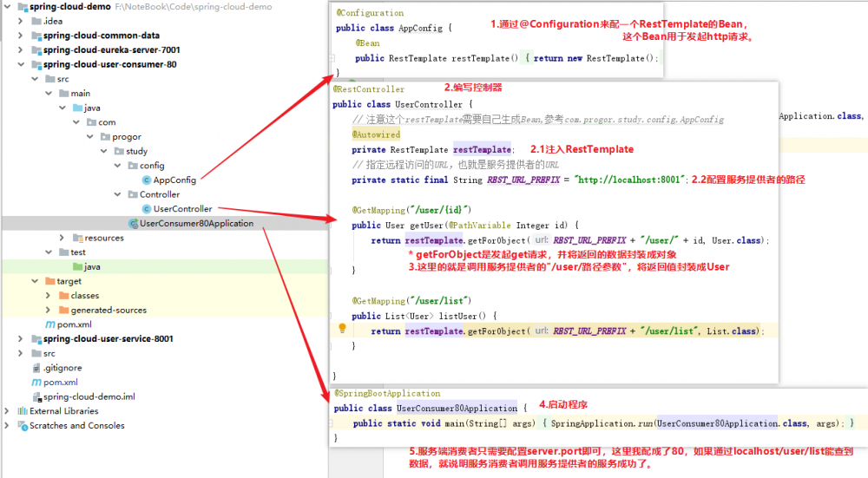Click spring-cloud-demo.iml file icon
The height and width of the screenshot is (478, 868).
pos(37,396)
